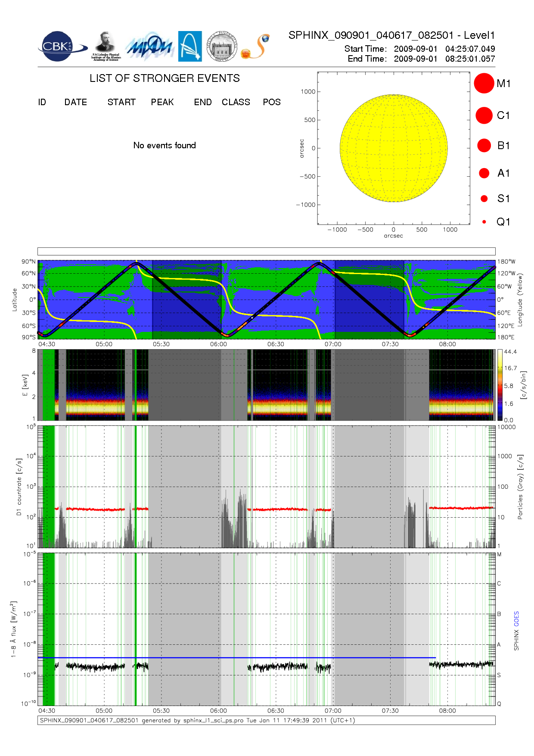Click the 08:00 tick on bottom time axis
The height and width of the screenshot is (756, 534).
[x=447, y=711]
